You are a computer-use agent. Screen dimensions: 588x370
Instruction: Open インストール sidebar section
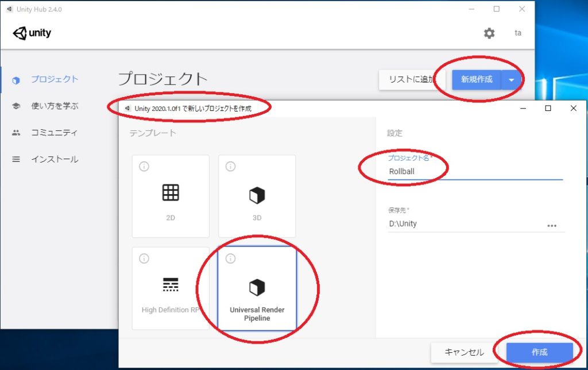[x=55, y=159]
